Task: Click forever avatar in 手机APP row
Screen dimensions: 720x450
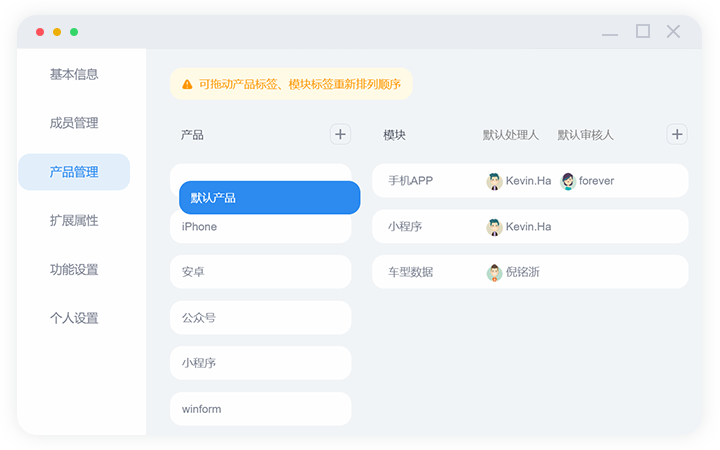Action: [x=568, y=181]
